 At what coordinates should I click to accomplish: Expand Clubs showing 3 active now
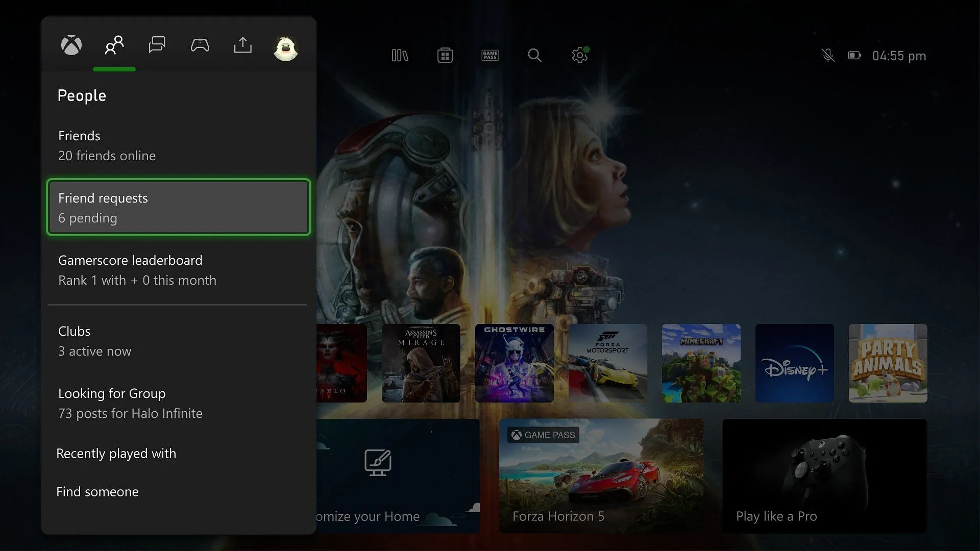point(178,340)
